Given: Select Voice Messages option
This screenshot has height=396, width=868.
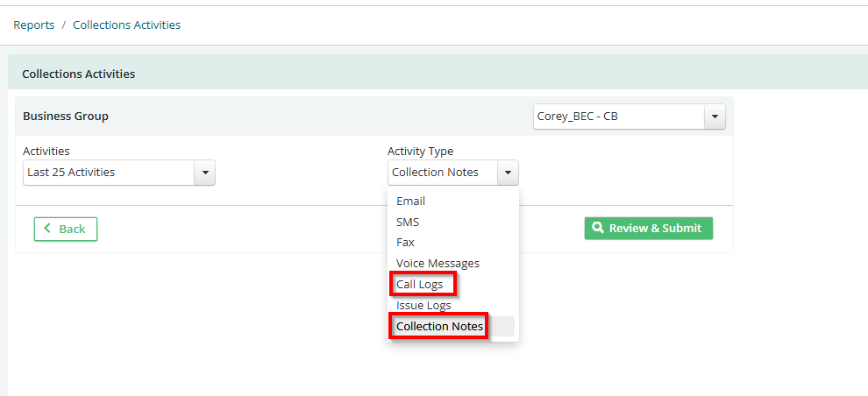Looking at the screenshot, I should pos(438,263).
